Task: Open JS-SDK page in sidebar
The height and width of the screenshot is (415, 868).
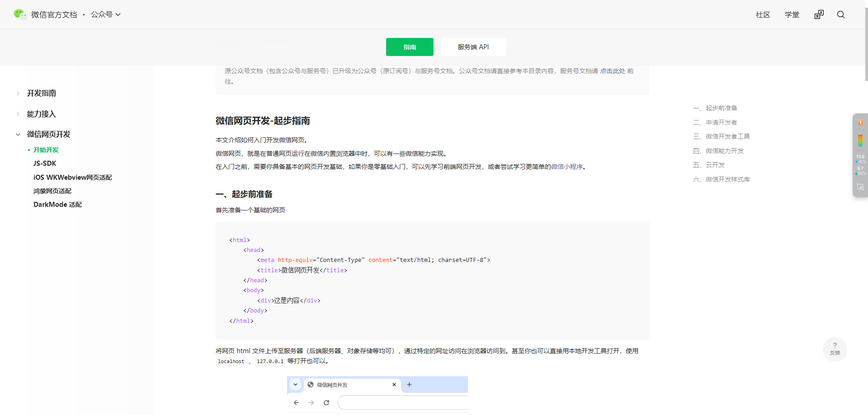Action: [45, 163]
